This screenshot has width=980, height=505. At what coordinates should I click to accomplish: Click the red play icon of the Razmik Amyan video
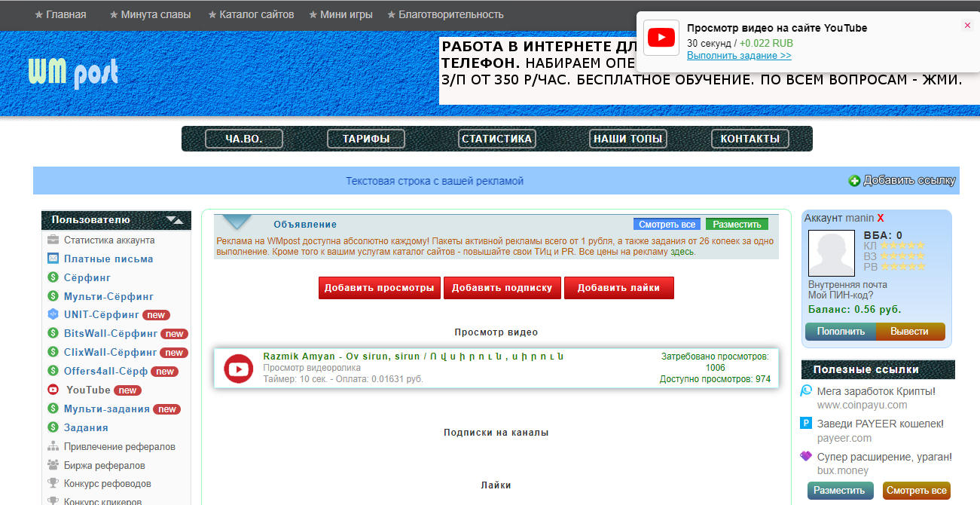pyautogui.click(x=239, y=369)
